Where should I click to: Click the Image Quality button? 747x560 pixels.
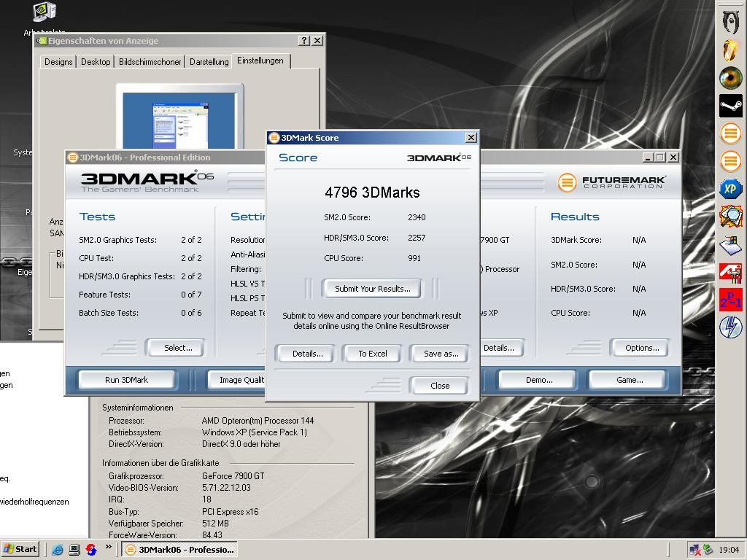(x=237, y=380)
